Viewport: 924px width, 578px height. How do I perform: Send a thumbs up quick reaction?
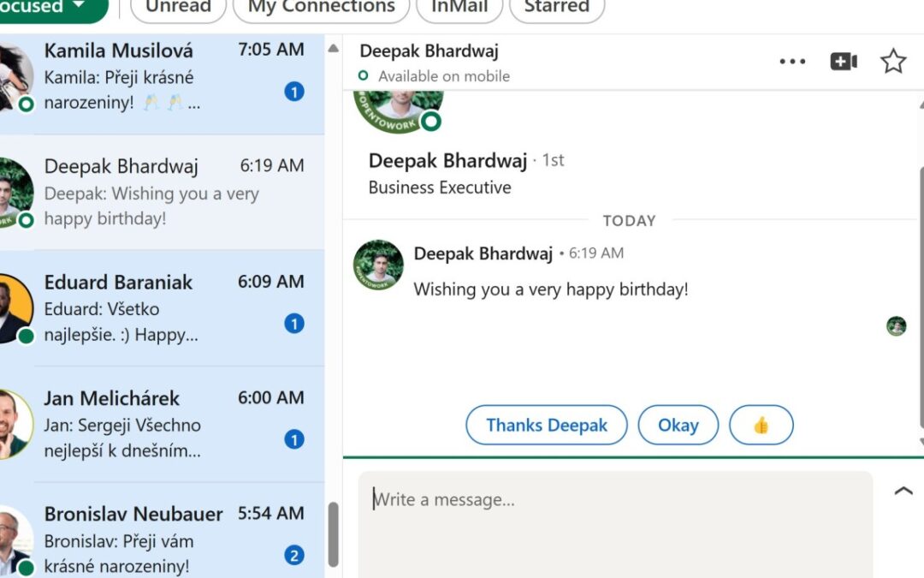761,425
